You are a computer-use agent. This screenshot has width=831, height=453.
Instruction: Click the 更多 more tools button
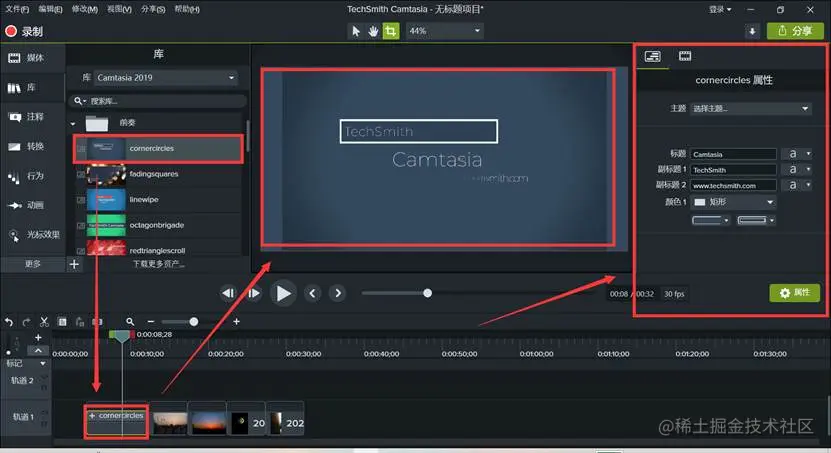click(33, 264)
